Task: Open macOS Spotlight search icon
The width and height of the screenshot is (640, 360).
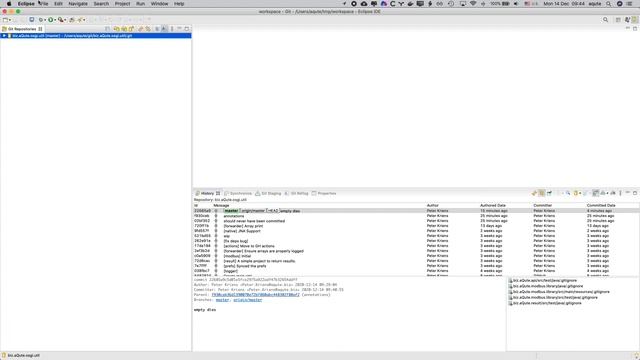Action: (609, 4)
